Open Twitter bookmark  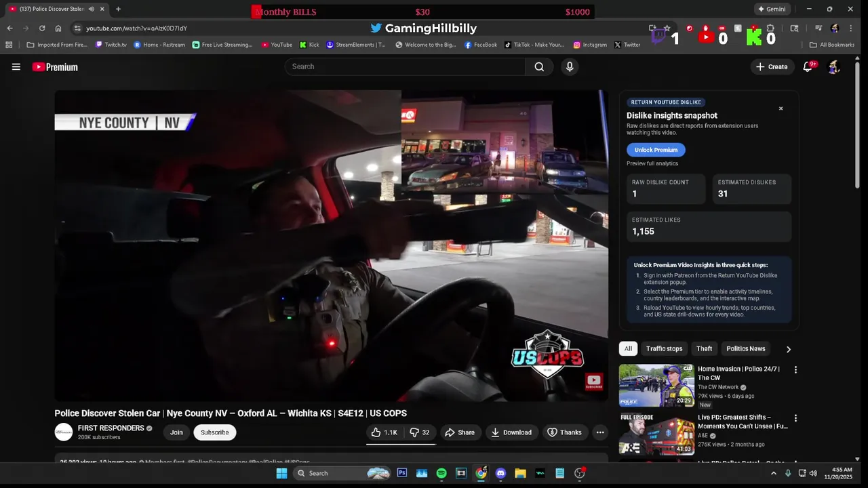[x=627, y=45]
